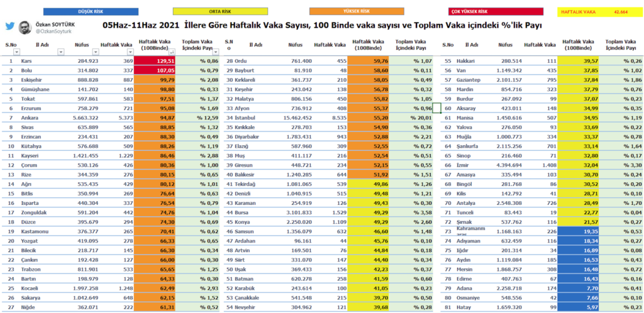Click the red ÇOK YÜKSEK RİSK legend box

[496, 11]
